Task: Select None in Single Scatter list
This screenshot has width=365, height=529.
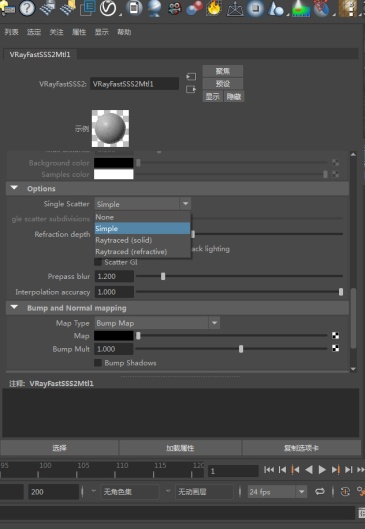Action: click(x=143, y=217)
